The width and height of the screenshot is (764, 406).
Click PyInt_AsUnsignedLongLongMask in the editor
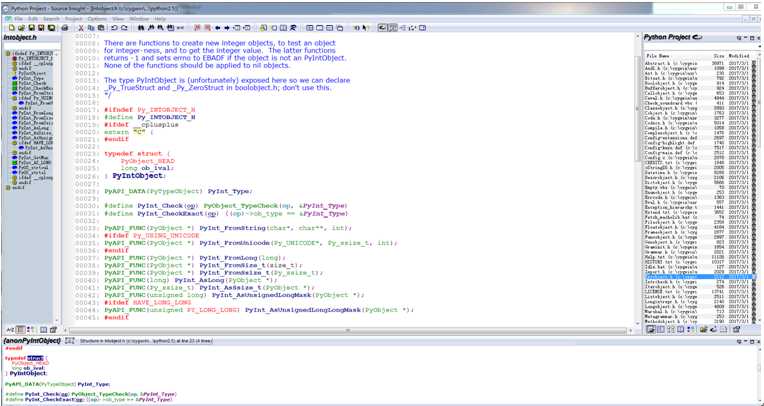303,309
